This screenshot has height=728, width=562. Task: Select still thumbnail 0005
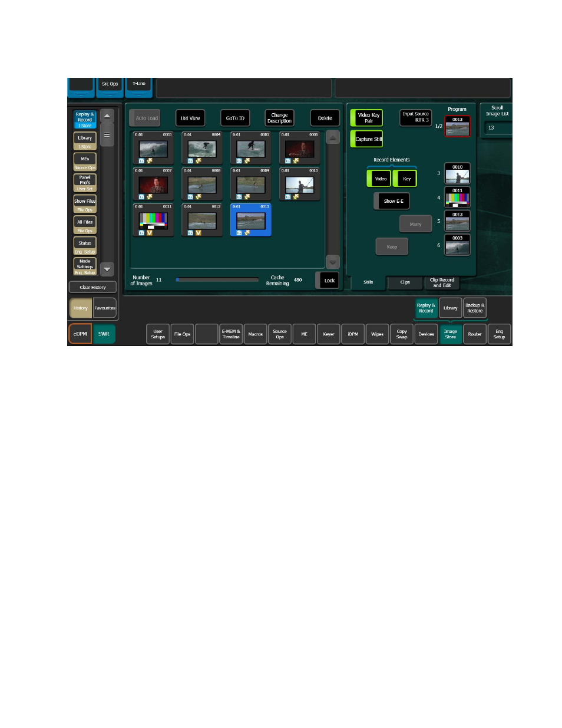tap(251, 148)
